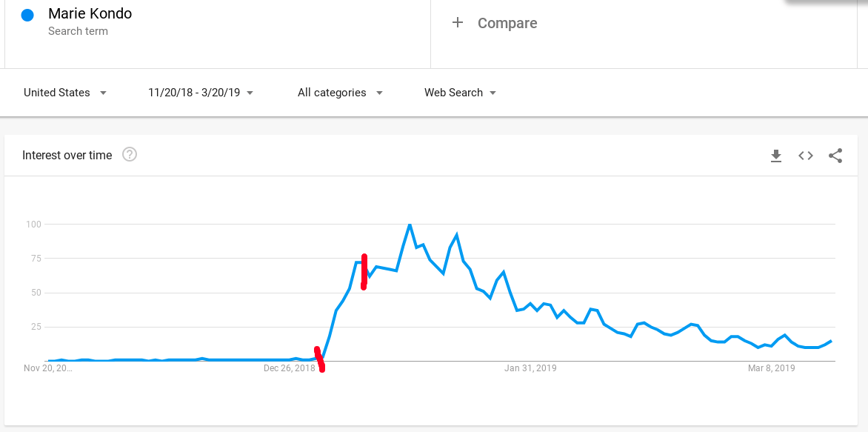Click the Jan 31, 2019 axis label
Viewport: 868px width, 432px height.
point(531,368)
